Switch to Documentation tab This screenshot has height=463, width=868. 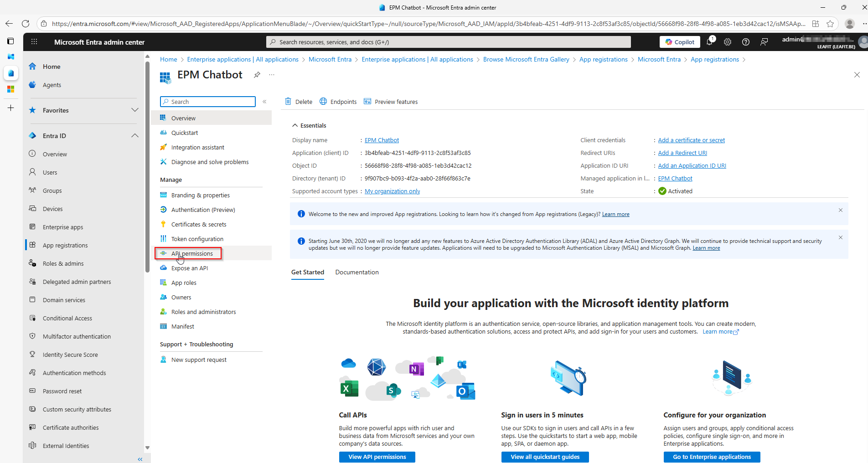pyautogui.click(x=357, y=272)
